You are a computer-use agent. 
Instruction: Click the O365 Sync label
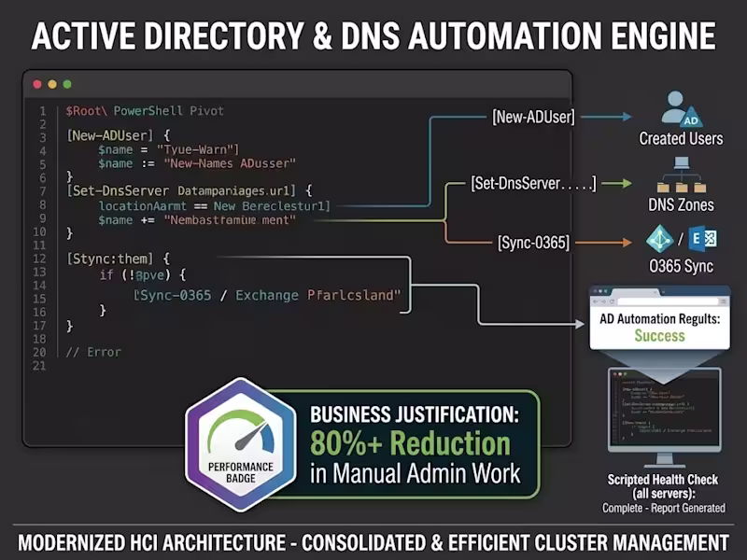point(682,266)
